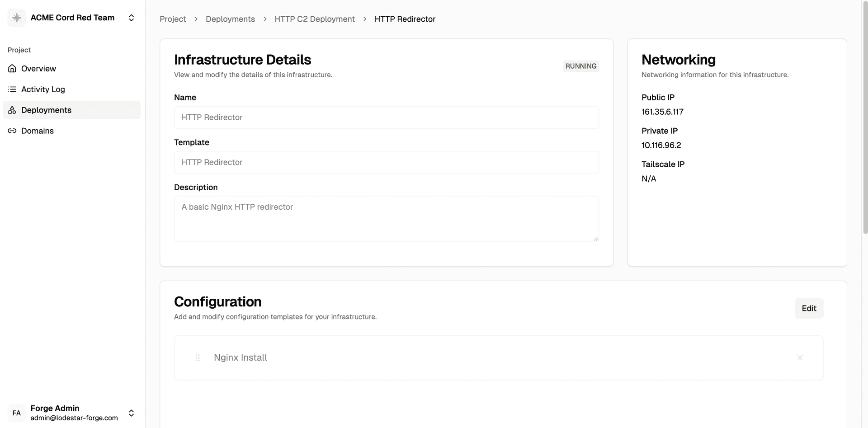Click the Project breadcrumb link
This screenshot has width=868, height=428.
tap(173, 19)
